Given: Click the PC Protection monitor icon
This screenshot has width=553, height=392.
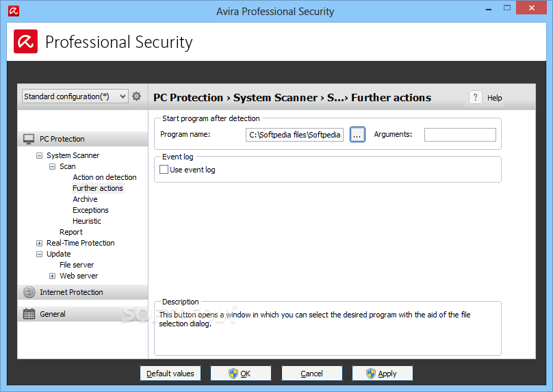Looking at the screenshot, I should pos(29,139).
